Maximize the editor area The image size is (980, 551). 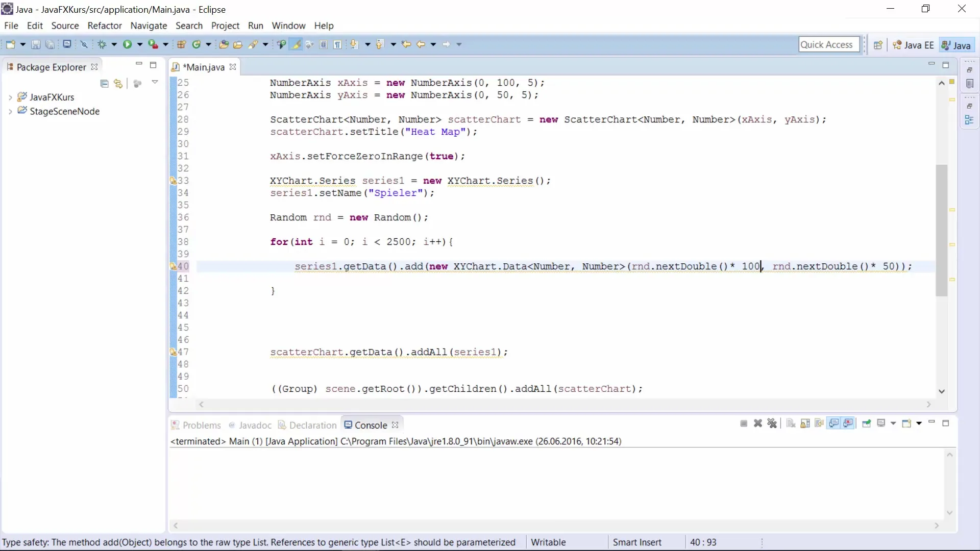point(945,65)
